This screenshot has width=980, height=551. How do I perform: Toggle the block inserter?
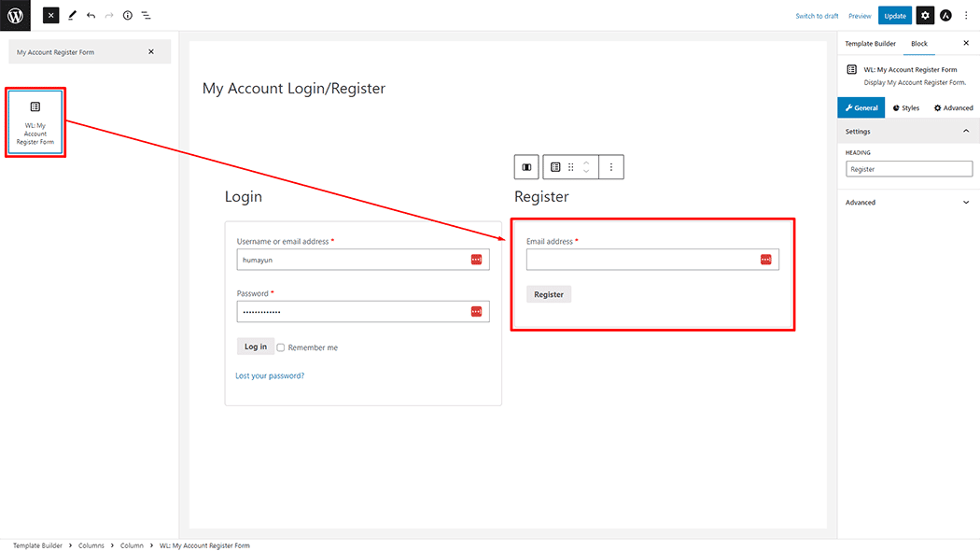pyautogui.click(x=50, y=15)
